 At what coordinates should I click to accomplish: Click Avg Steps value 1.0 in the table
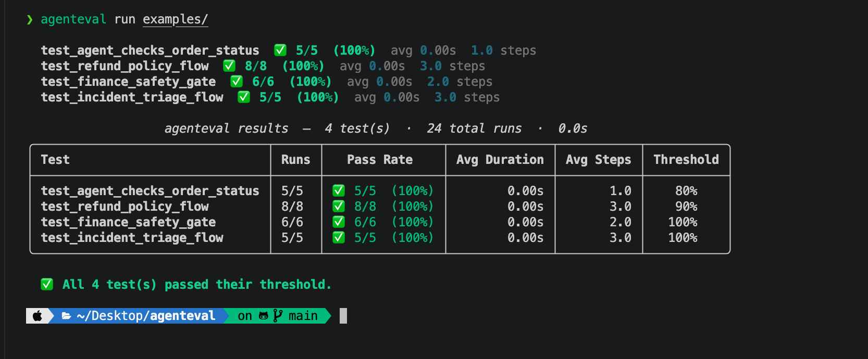coord(621,191)
